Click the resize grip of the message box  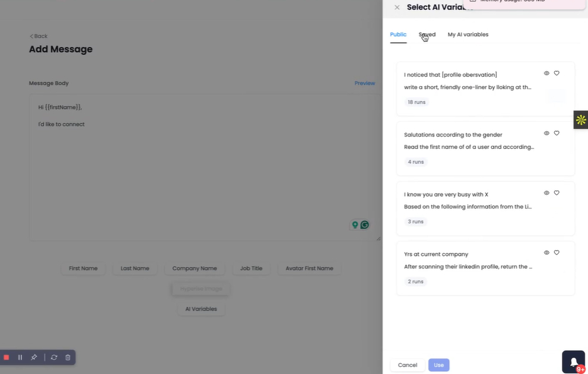point(379,238)
